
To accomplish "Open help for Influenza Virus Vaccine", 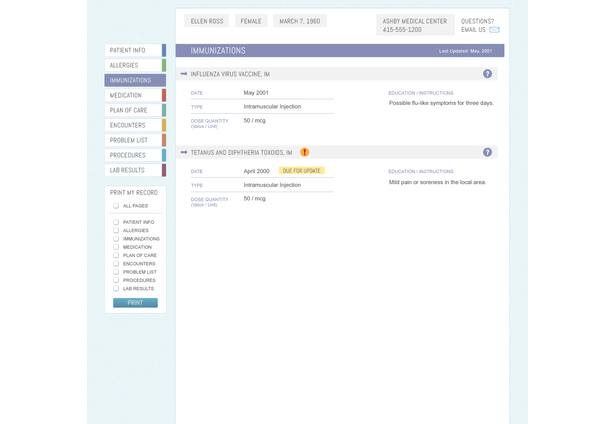I will tap(487, 74).
